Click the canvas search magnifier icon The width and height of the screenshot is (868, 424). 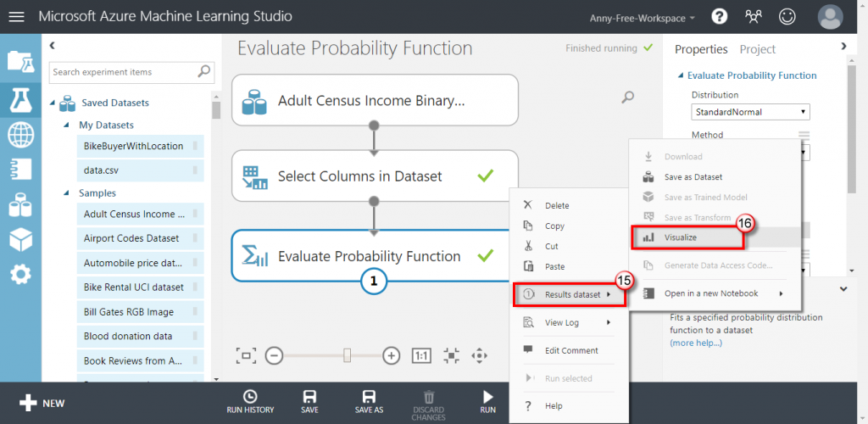[628, 98]
